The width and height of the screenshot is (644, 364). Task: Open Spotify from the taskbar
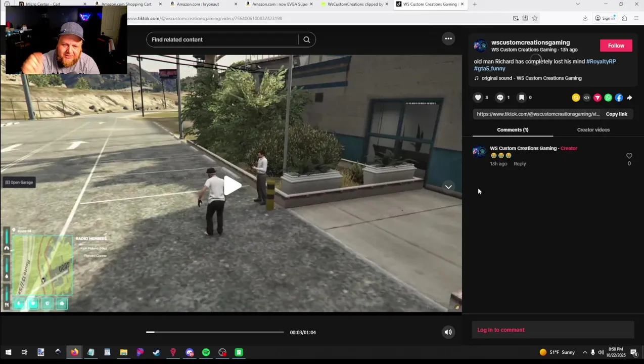(206, 352)
